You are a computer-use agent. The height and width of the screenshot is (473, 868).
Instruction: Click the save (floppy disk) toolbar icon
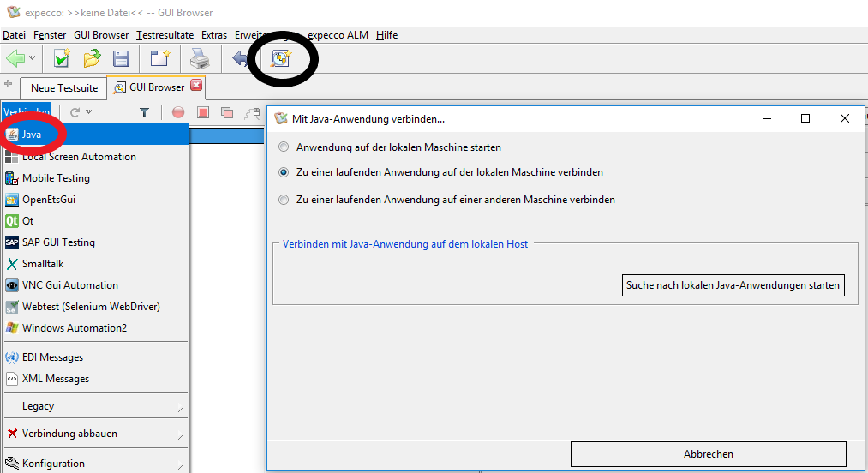click(x=122, y=58)
